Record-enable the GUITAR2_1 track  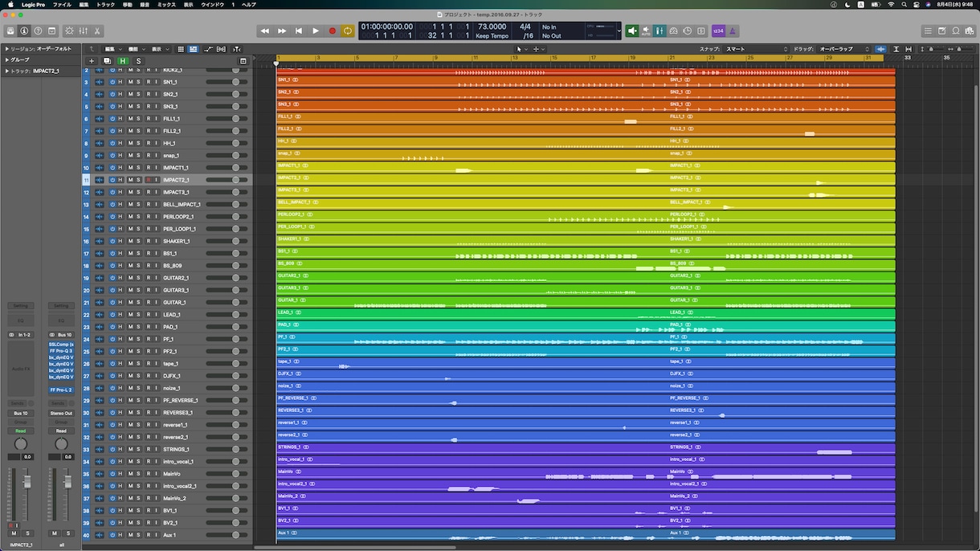click(x=148, y=278)
